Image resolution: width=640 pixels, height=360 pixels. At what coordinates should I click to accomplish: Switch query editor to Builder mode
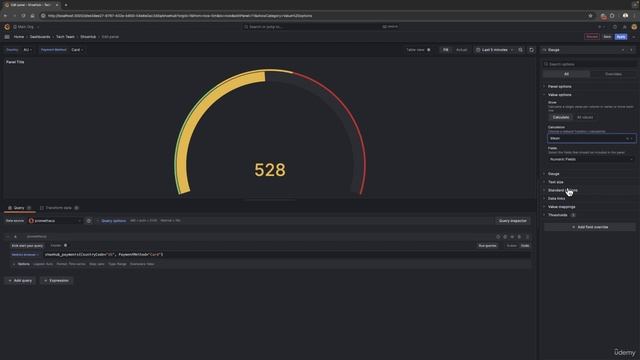511,246
